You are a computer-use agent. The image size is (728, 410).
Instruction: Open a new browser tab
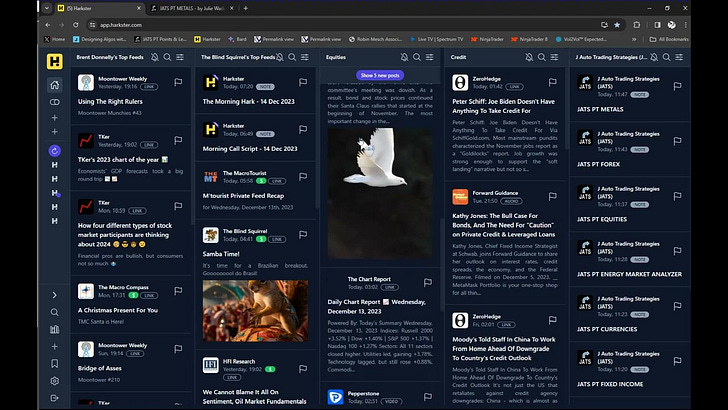tap(246, 8)
